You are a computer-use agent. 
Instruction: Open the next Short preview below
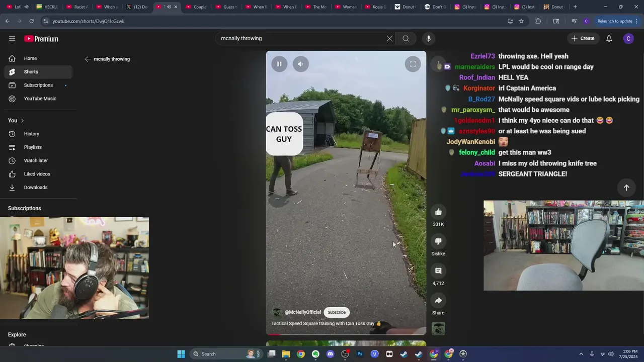pyautogui.click(x=346, y=344)
